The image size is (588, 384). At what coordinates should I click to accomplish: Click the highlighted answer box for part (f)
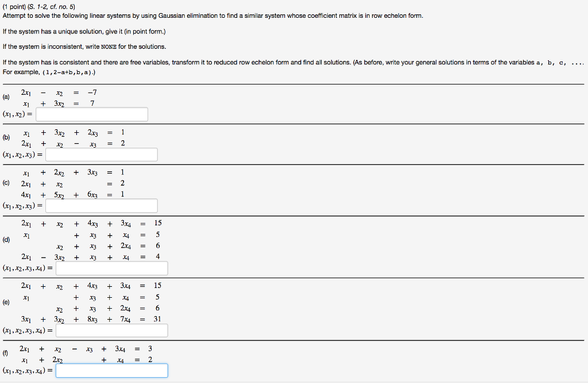[x=111, y=370]
